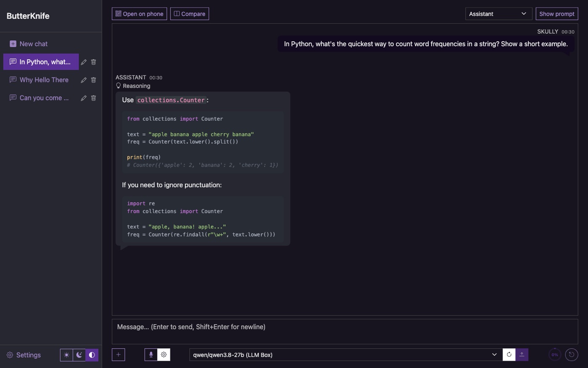
Task: Refresh the model list
Action: tap(509, 355)
